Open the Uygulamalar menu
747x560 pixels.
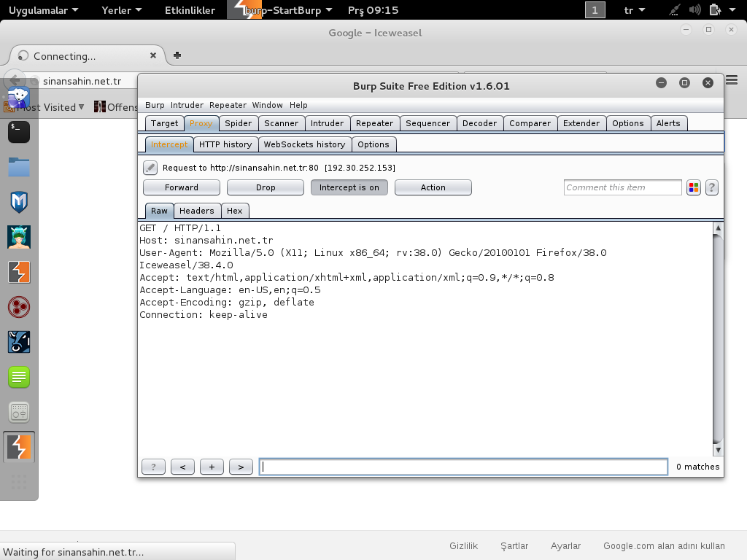click(x=43, y=10)
